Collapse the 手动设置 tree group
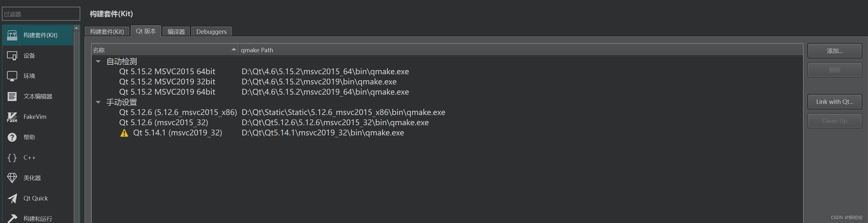 98,102
